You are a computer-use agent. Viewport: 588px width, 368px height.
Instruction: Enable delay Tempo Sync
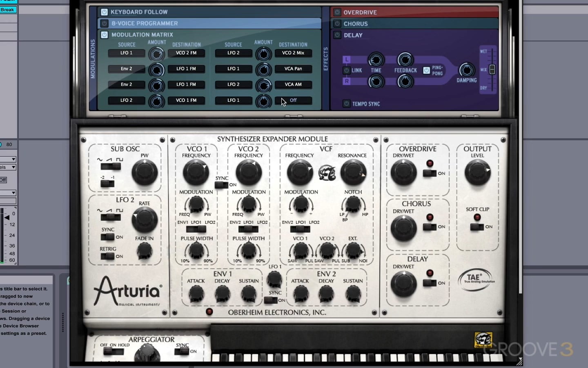(x=346, y=104)
